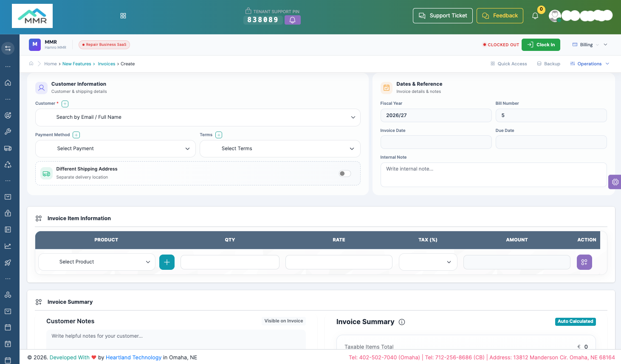Click the Invoice Date field
The height and width of the screenshot is (364, 621).
point(436,142)
